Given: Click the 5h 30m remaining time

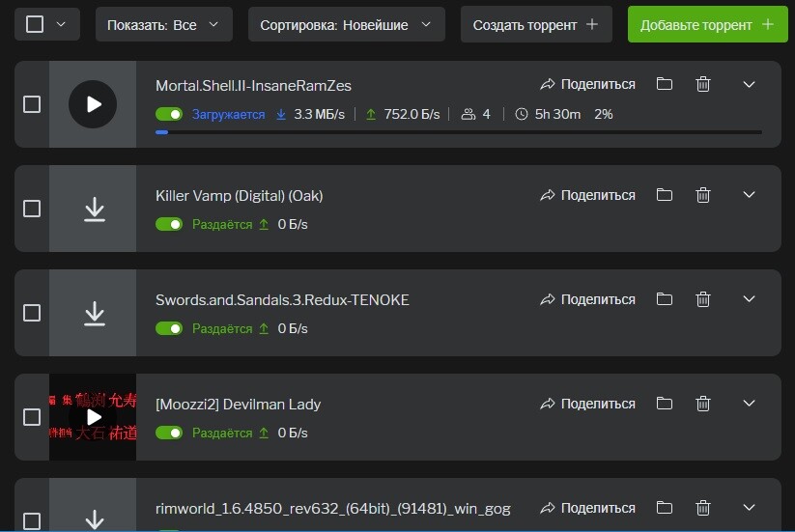Looking at the screenshot, I should coord(557,115).
